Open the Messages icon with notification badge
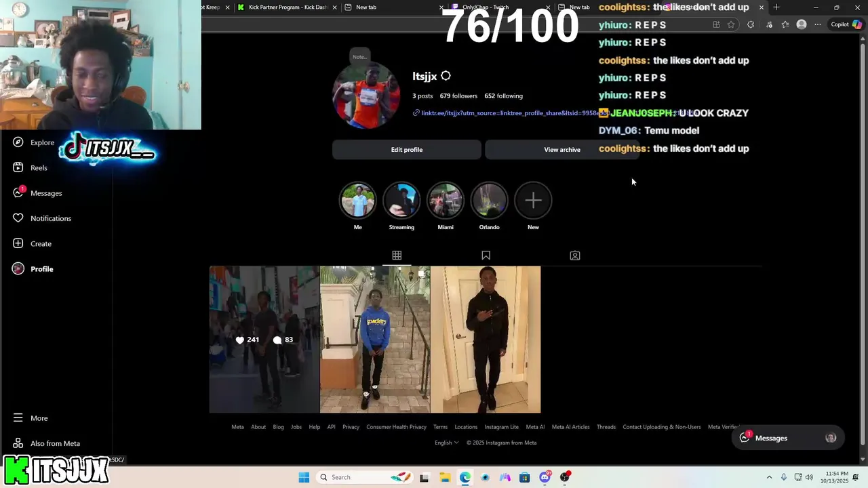This screenshot has height=488, width=868. click(18, 192)
